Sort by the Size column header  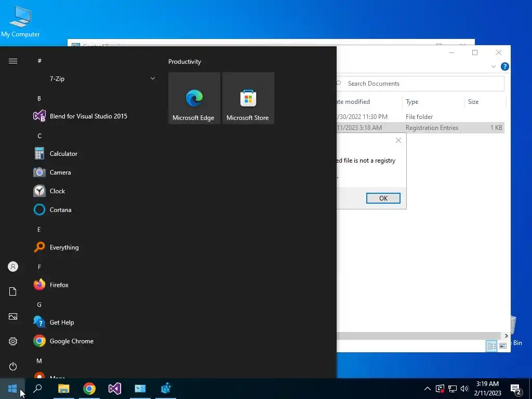[x=485, y=102]
